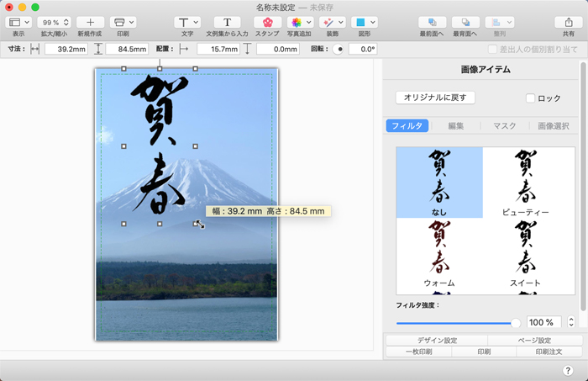
Task: Open the スタンプ stamp tool
Action: tap(268, 22)
